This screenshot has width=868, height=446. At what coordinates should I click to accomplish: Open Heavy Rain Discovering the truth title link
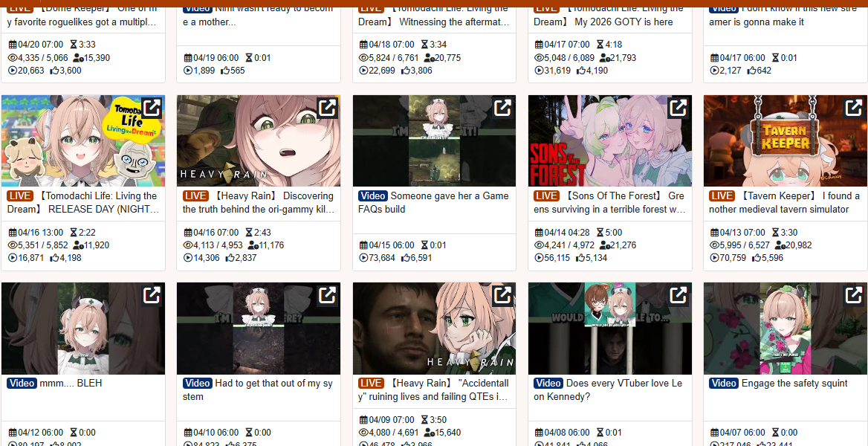tap(259, 203)
